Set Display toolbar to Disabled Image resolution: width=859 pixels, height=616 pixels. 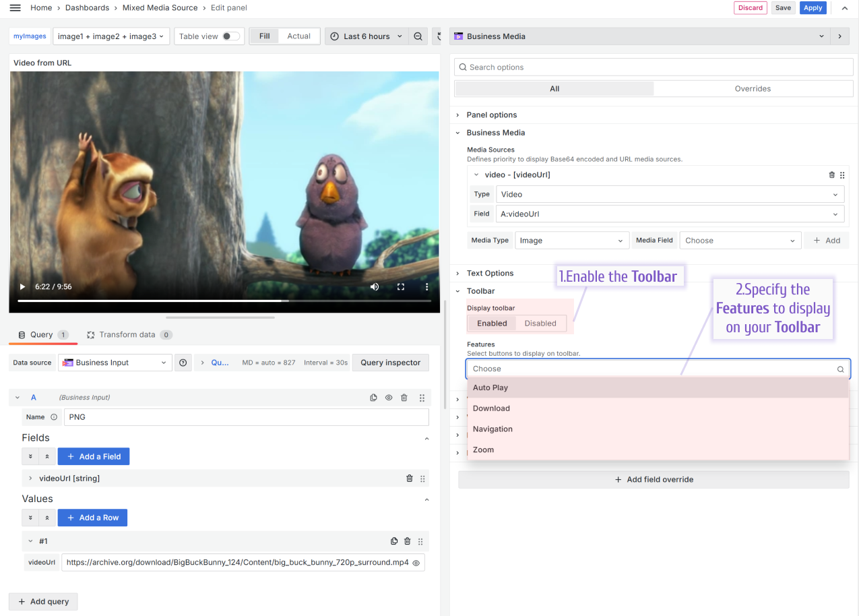(540, 324)
